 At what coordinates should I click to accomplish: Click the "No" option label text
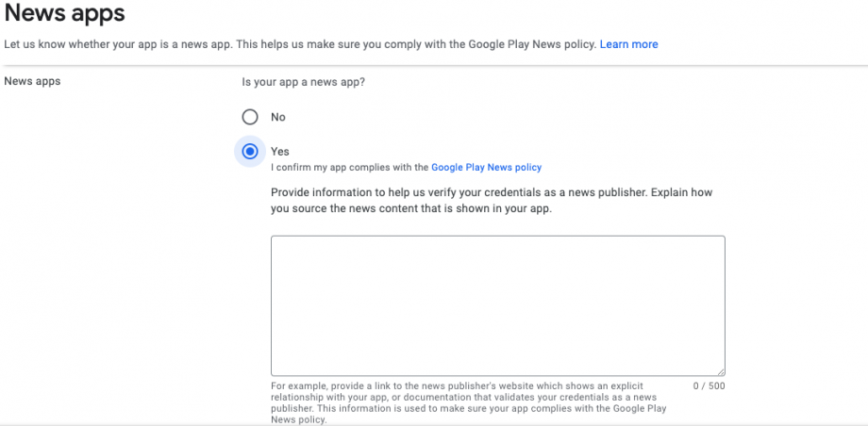[278, 117]
